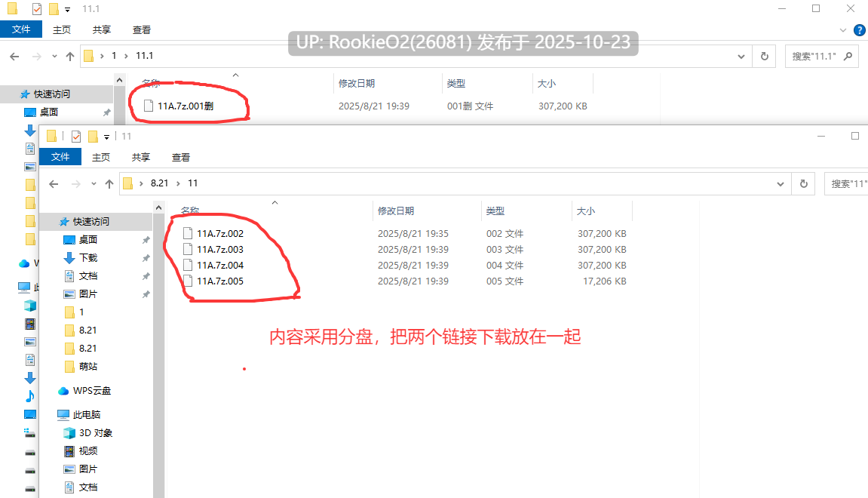Select the file 11A.7z.001删
868x498 pixels.
(x=186, y=106)
